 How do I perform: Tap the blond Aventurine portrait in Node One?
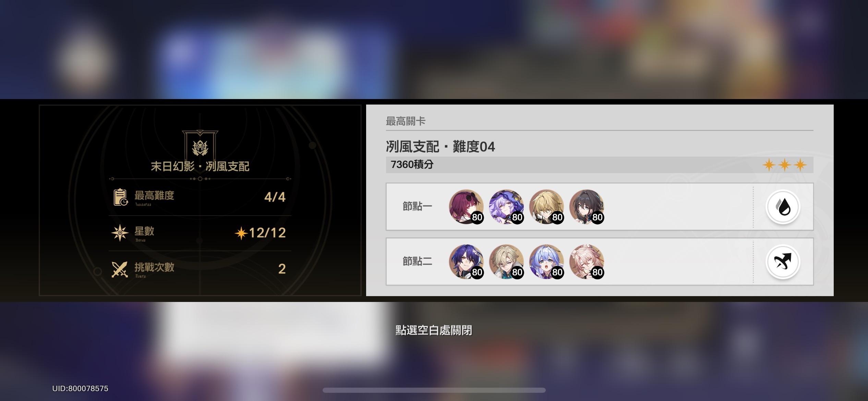546,207
